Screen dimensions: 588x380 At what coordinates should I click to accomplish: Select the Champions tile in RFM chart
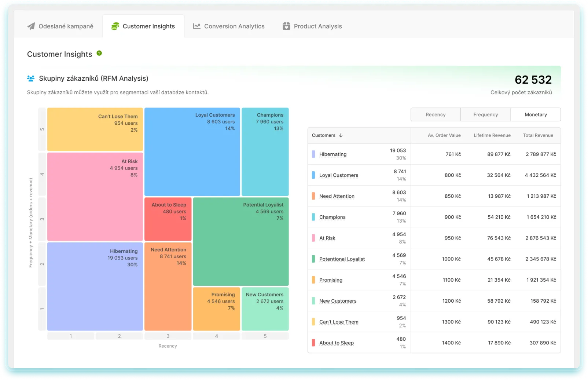265,152
